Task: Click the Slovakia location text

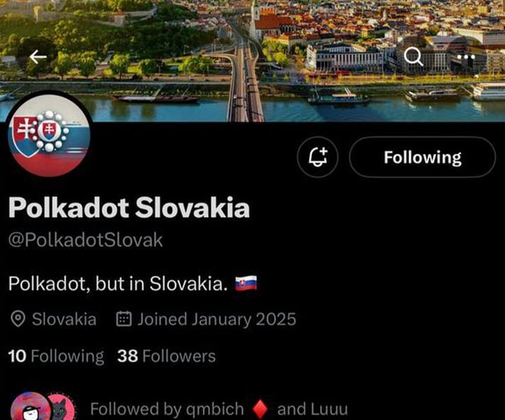Action: coord(64,319)
